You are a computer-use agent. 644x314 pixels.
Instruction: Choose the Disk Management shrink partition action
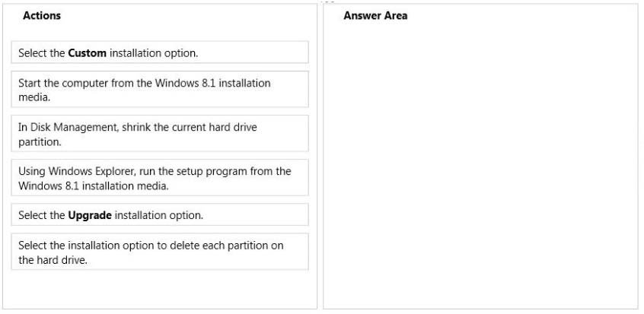[160, 133]
